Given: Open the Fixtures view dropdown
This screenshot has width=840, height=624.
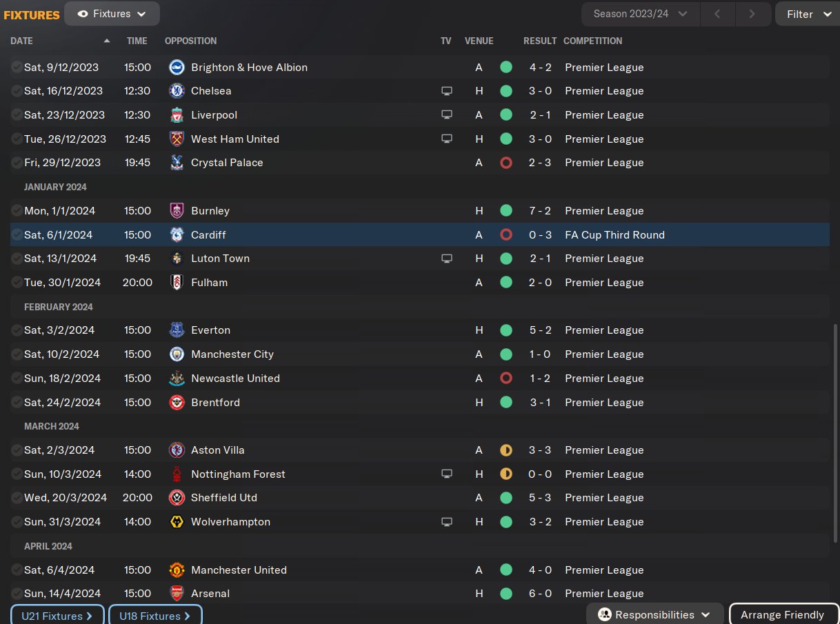Looking at the screenshot, I should (112, 14).
